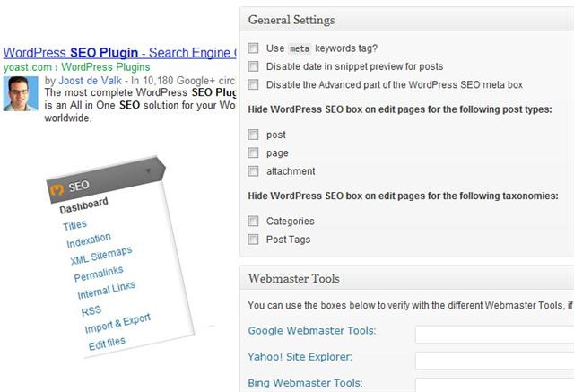The width and height of the screenshot is (574, 392).
Task: Open Indexation settings page
Action: (89, 240)
